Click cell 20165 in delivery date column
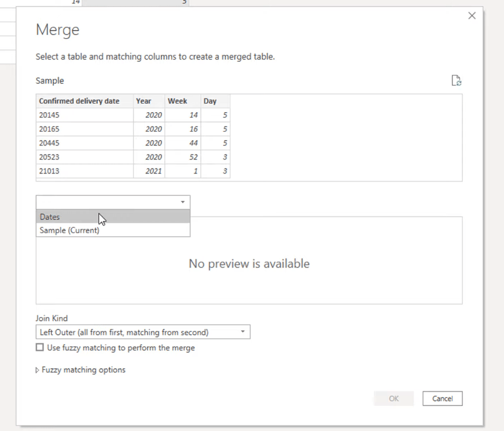 click(85, 129)
